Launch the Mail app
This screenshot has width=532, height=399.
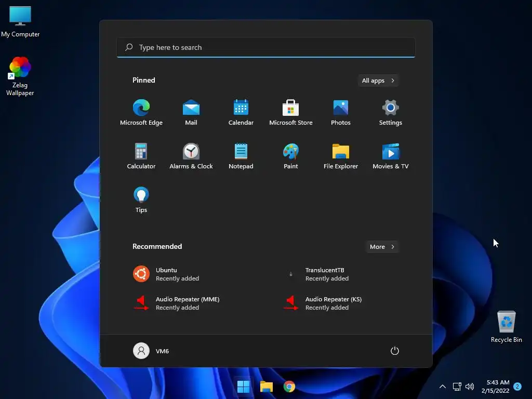[x=191, y=113]
